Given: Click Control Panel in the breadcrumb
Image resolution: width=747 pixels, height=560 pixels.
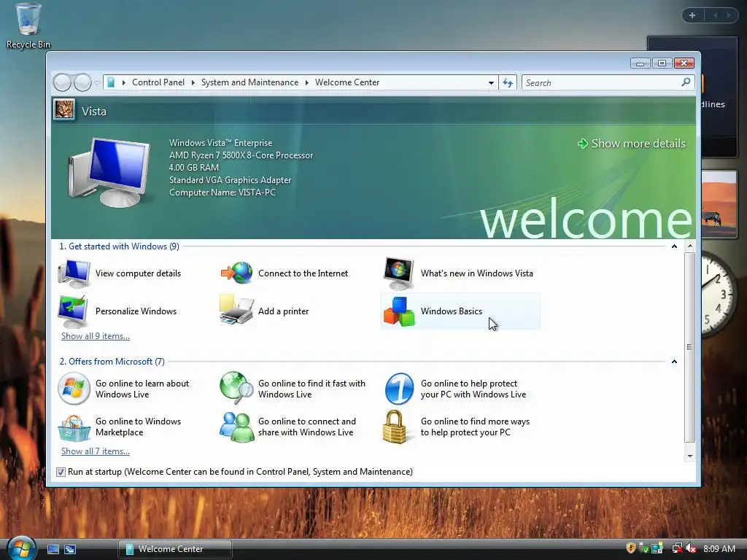Looking at the screenshot, I should [x=158, y=82].
